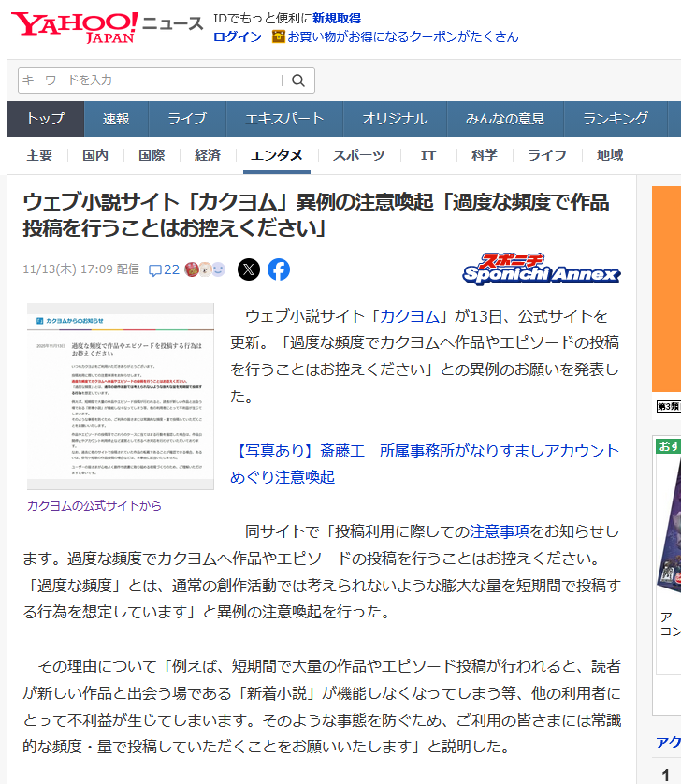Click the 新規取得 link
The image size is (681, 784).
click(336, 18)
